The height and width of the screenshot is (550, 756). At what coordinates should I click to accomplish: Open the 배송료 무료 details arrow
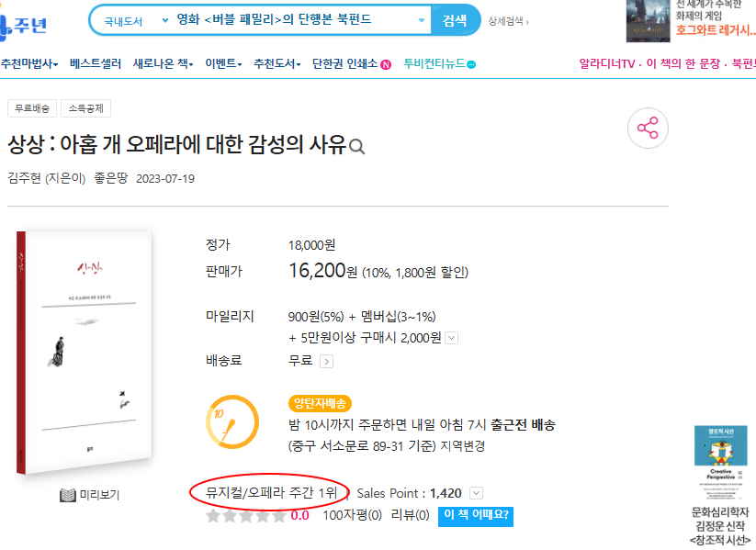[x=326, y=361]
